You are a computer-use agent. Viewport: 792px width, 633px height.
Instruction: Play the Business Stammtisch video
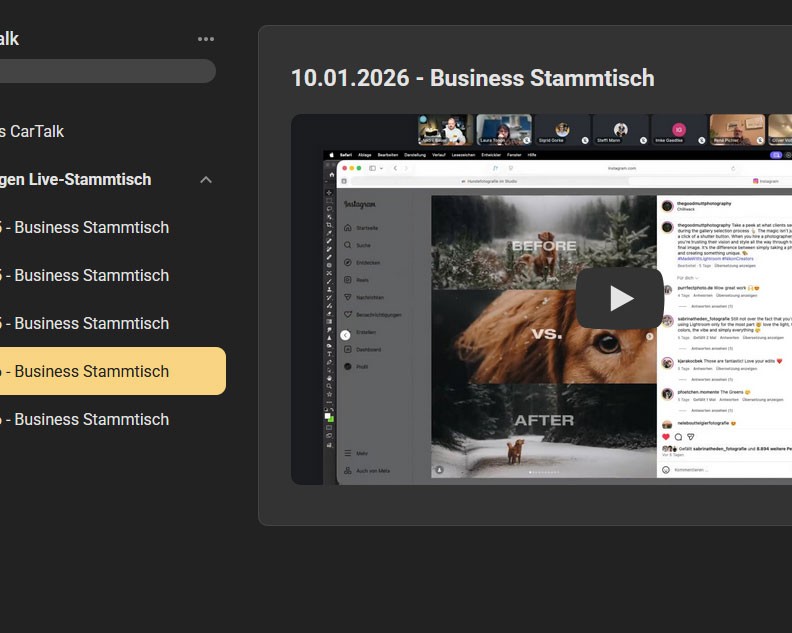click(620, 299)
